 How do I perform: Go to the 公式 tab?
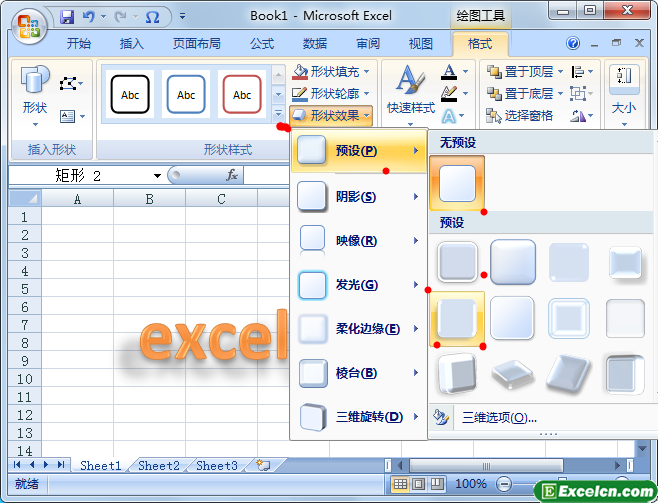click(262, 43)
